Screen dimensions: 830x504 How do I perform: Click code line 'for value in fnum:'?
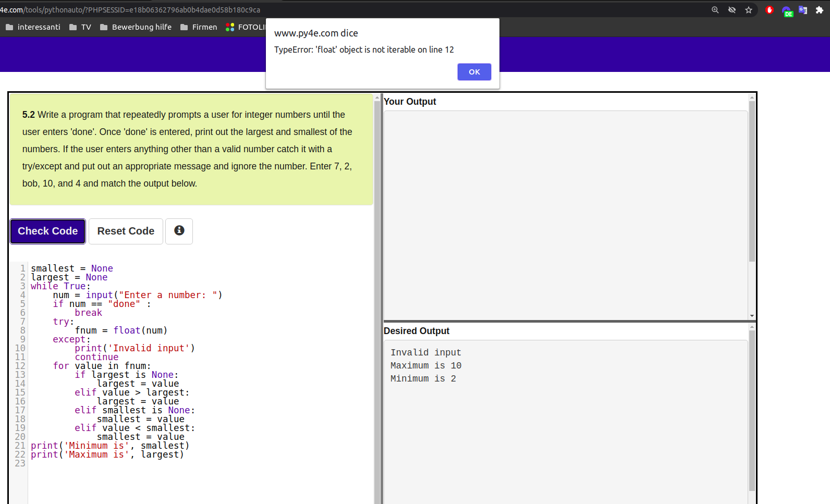pos(102,366)
